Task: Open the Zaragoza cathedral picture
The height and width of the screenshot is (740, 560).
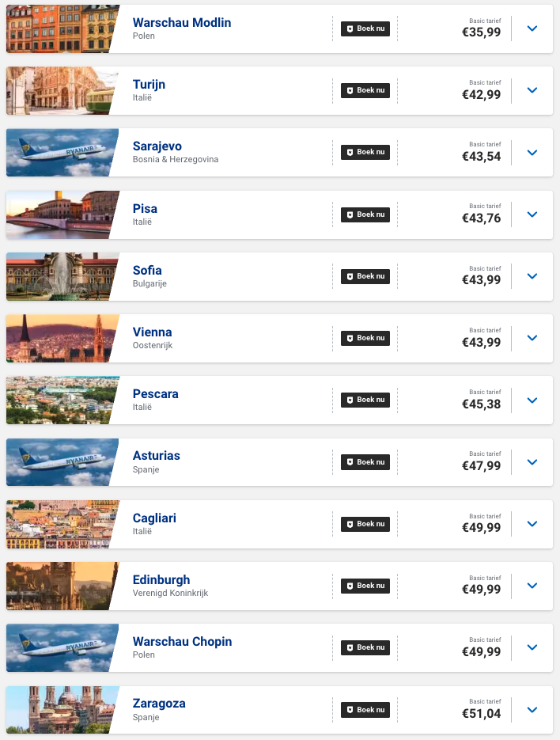Action: pos(60,710)
